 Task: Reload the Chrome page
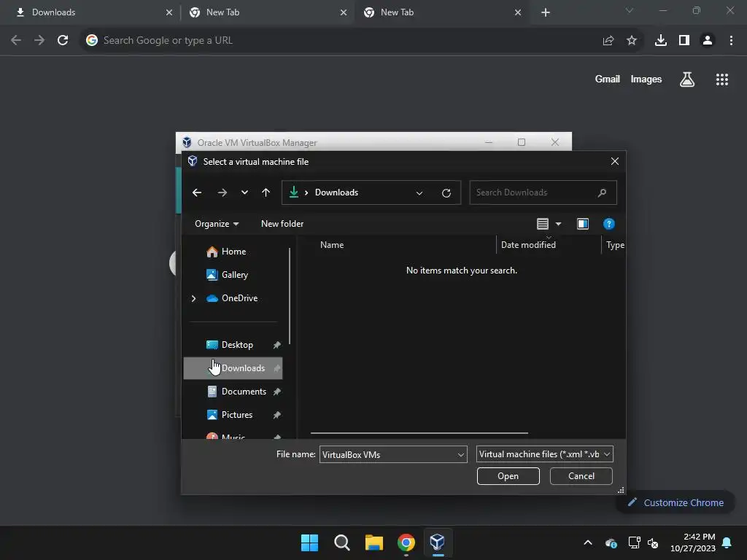pos(63,41)
